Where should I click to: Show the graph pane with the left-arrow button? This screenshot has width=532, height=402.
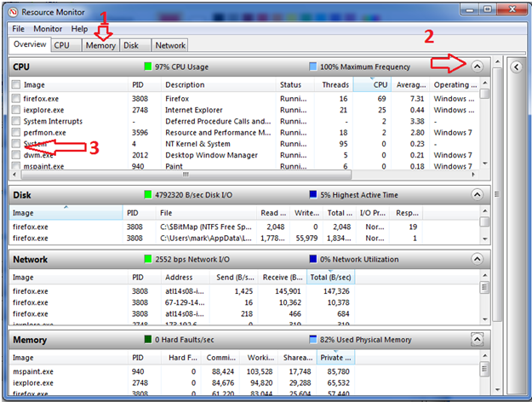[x=516, y=66]
